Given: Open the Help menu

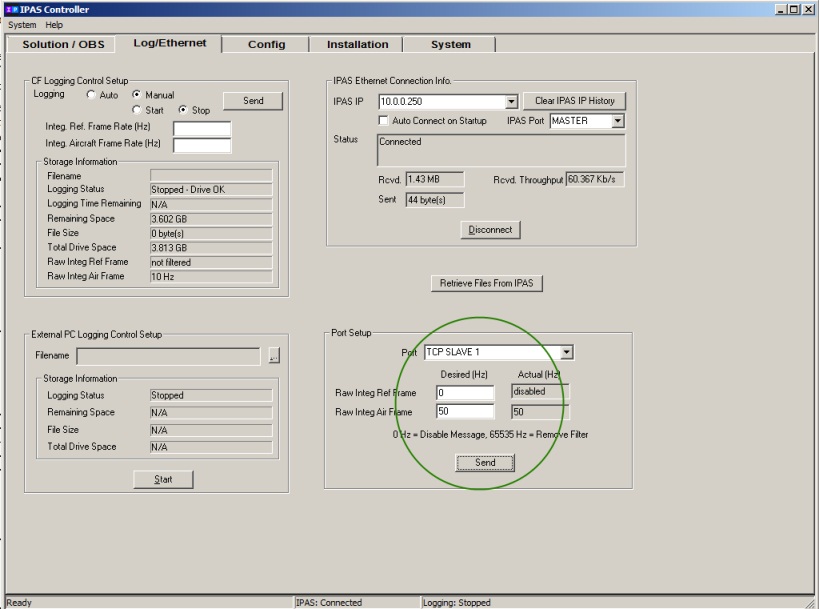Looking at the screenshot, I should [54, 25].
